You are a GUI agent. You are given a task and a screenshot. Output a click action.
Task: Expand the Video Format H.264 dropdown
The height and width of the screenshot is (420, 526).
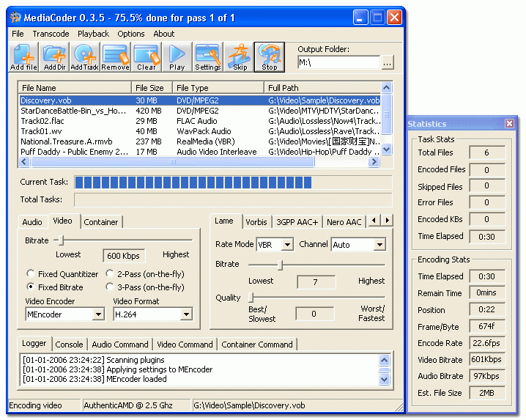[x=186, y=314]
